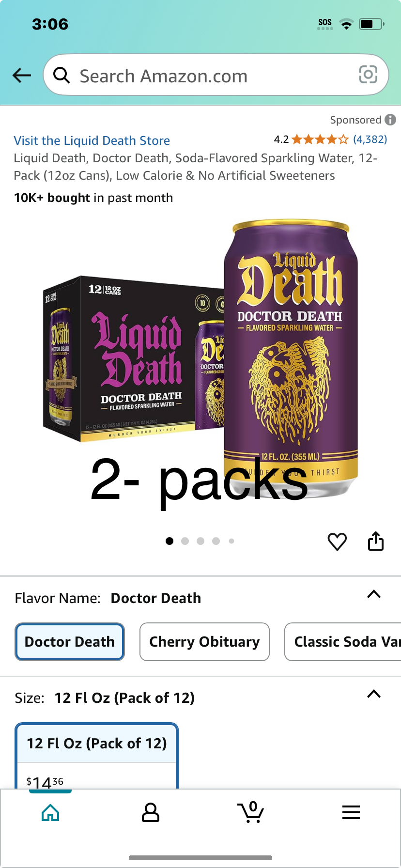401x868 pixels.
Task: Tap the back arrow icon
Action: pyautogui.click(x=22, y=75)
